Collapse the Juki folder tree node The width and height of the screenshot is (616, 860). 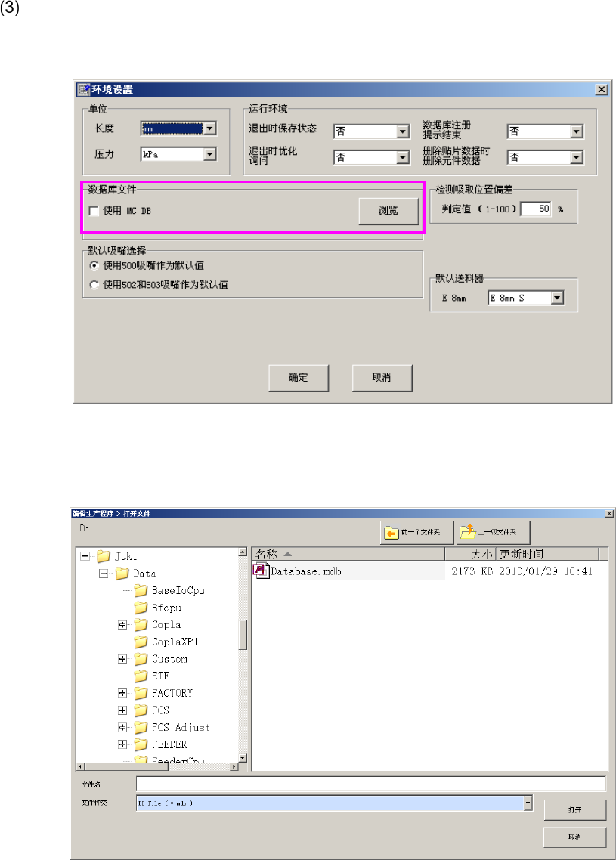coord(85,556)
